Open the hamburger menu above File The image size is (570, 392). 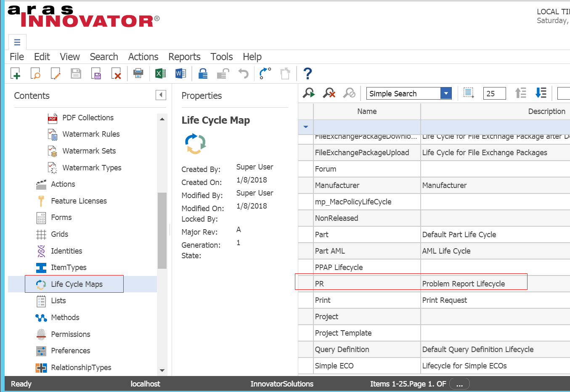(x=17, y=42)
